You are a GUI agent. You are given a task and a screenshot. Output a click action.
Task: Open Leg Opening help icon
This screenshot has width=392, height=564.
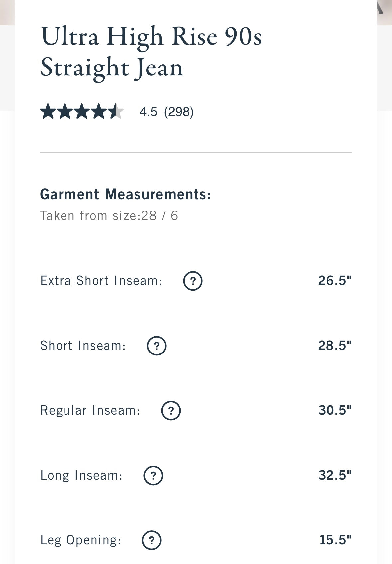coord(152,540)
